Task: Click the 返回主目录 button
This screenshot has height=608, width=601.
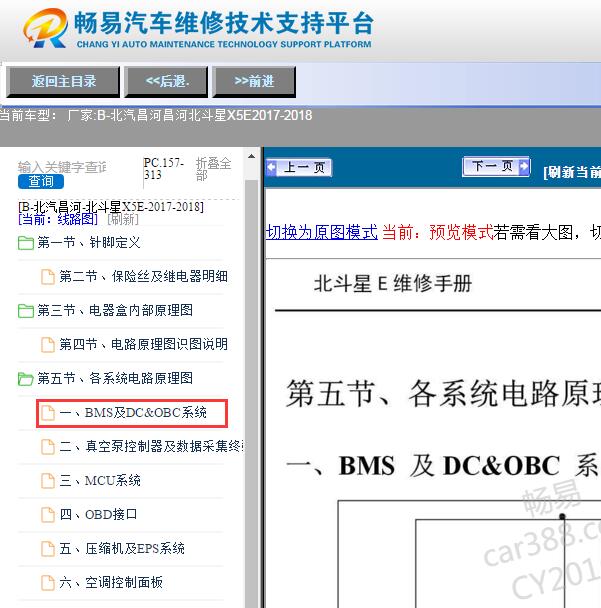Action: [x=63, y=81]
